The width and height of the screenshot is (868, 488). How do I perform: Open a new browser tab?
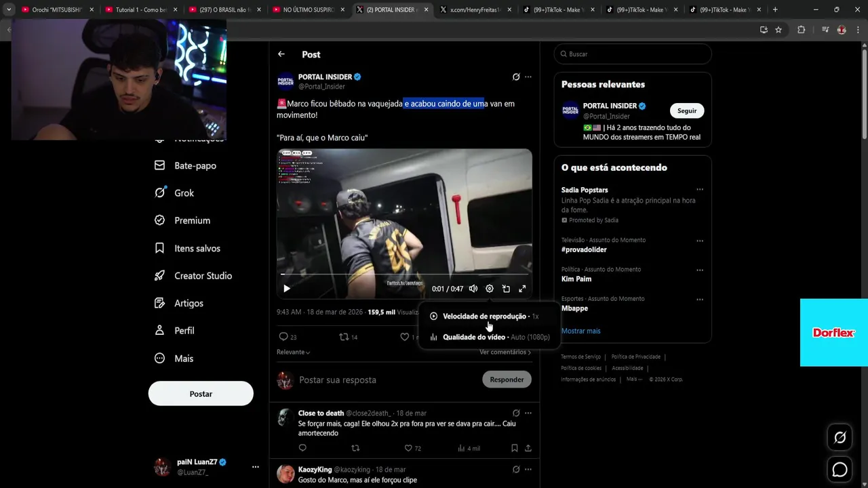(x=775, y=9)
